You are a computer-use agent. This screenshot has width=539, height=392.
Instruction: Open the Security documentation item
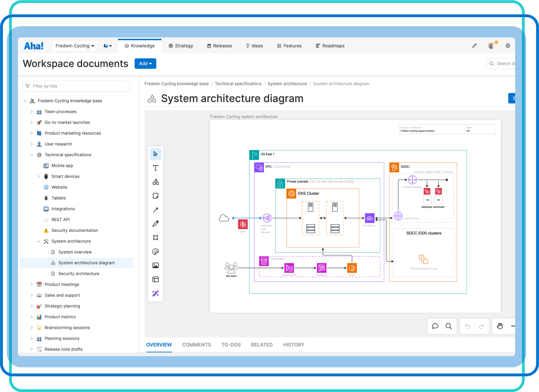[75, 230]
